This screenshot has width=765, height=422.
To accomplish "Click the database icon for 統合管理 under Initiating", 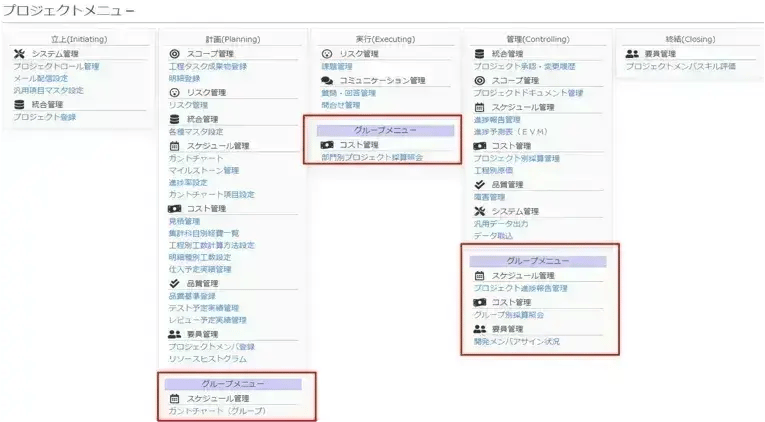I will pyautogui.click(x=20, y=104).
